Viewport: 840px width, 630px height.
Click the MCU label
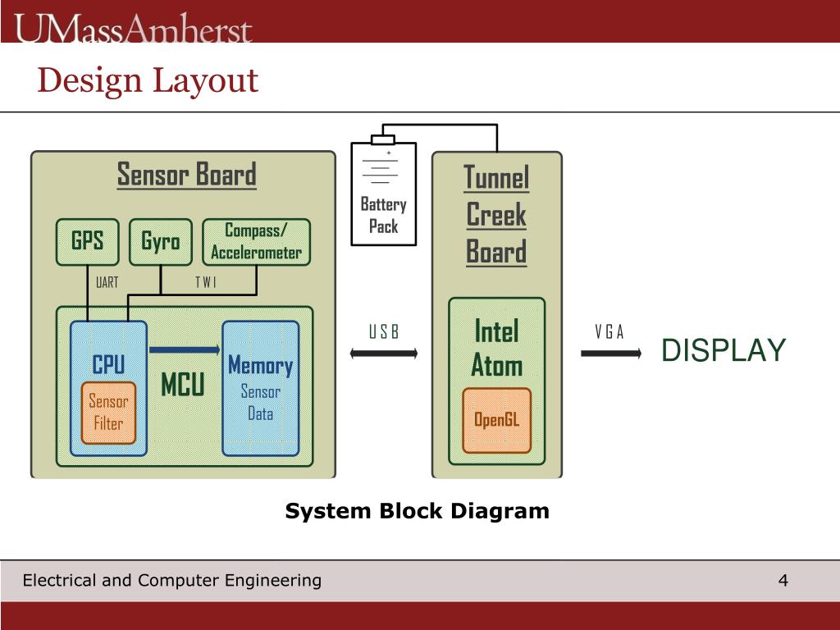click(x=183, y=384)
